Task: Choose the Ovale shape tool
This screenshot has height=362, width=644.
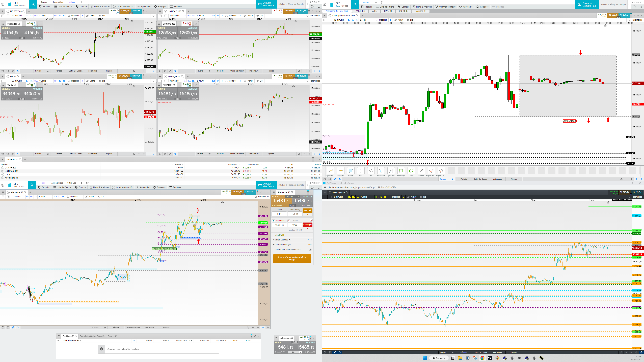Action: (x=411, y=171)
